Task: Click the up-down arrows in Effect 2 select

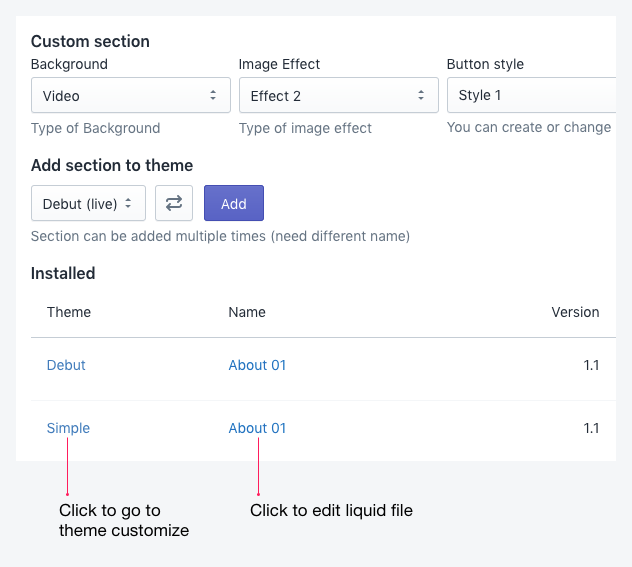Action: (x=421, y=95)
